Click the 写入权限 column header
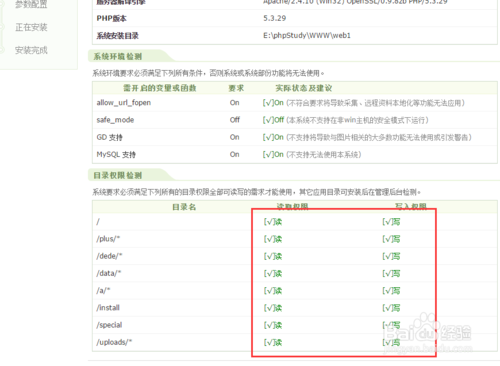This screenshot has height=366, width=500. (411, 206)
